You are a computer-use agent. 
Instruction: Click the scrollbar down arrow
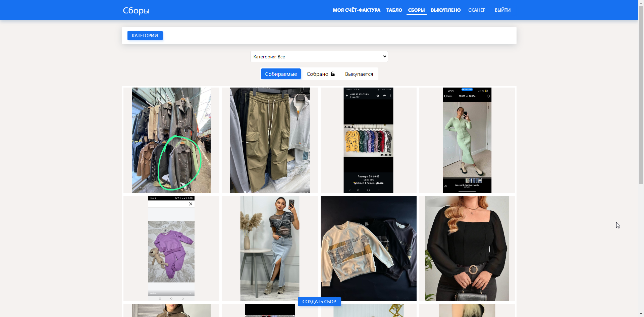(641, 314)
